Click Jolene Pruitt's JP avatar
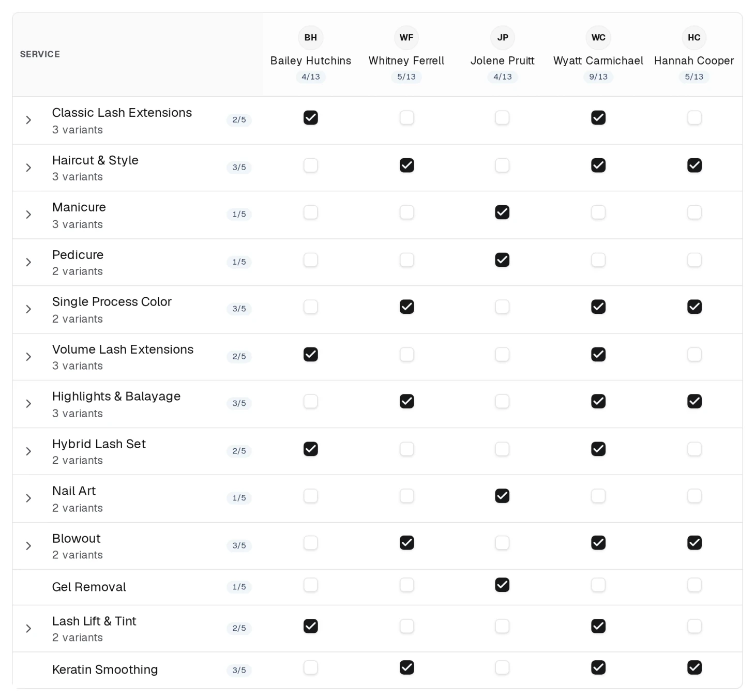This screenshot has width=755, height=700. coord(503,37)
